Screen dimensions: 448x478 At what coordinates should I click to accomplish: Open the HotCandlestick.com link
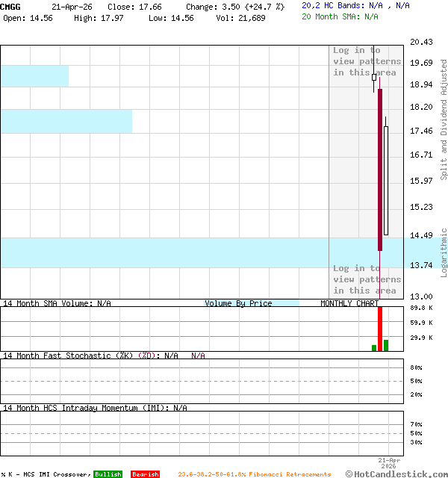pyautogui.click(x=396, y=474)
